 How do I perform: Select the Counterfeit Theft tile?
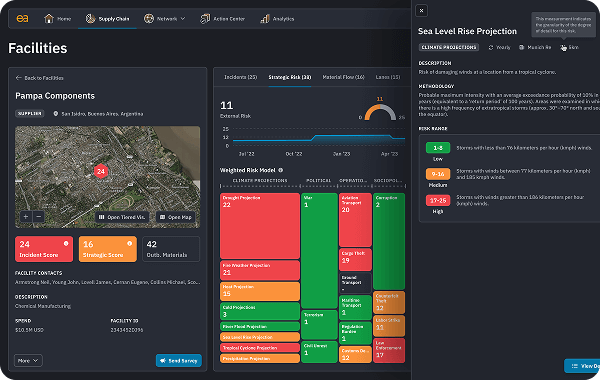[x=389, y=302]
